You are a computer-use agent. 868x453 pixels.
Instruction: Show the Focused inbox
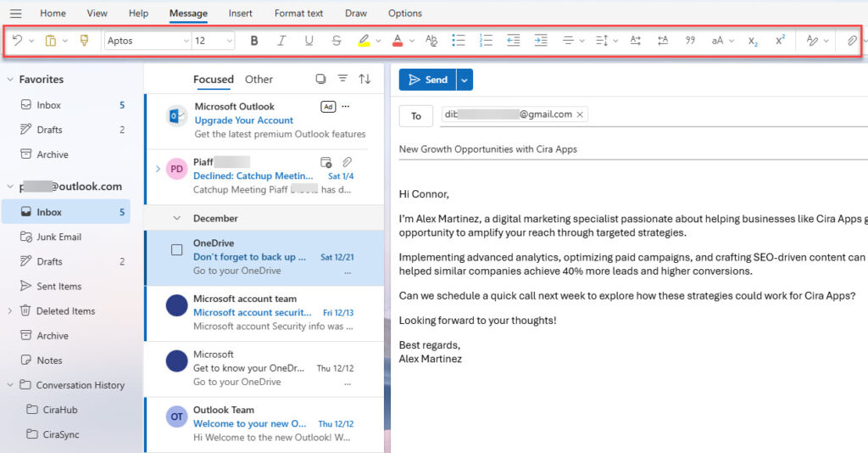coord(213,79)
